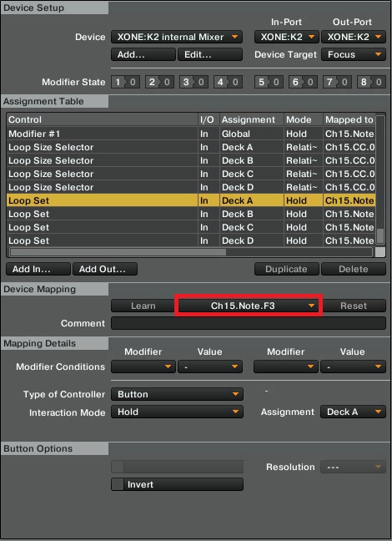The width and height of the screenshot is (392, 541).
Task: Click the Edit... device button
Action: [x=210, y=54]
